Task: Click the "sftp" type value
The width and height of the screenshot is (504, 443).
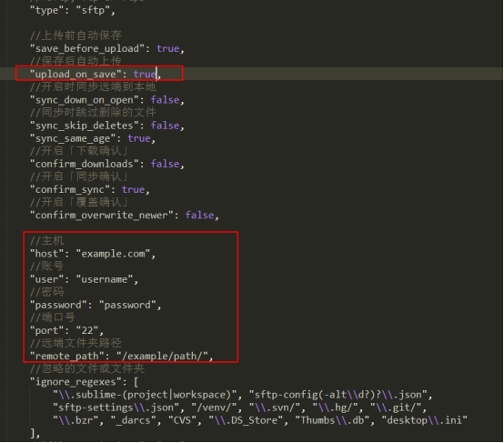Action: point(93,10)
